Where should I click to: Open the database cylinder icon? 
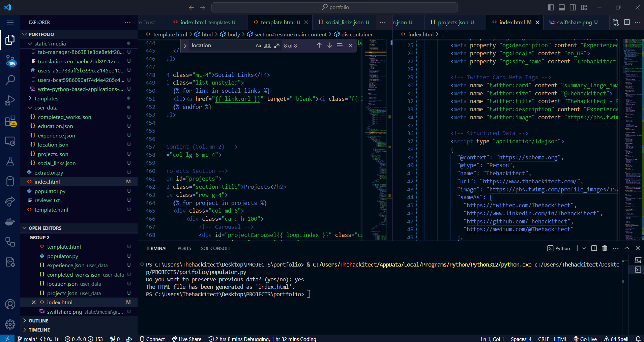[x=10, y=181]
